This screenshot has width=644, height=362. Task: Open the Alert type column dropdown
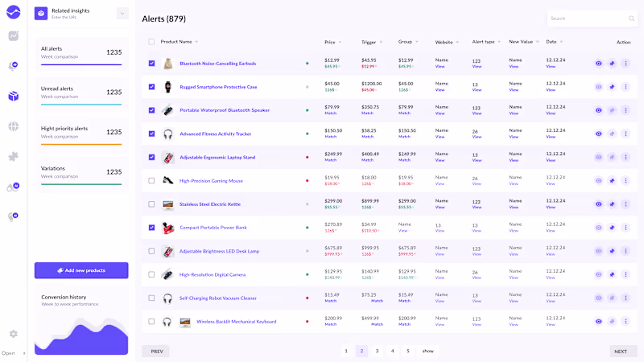(x=500, y=42)
